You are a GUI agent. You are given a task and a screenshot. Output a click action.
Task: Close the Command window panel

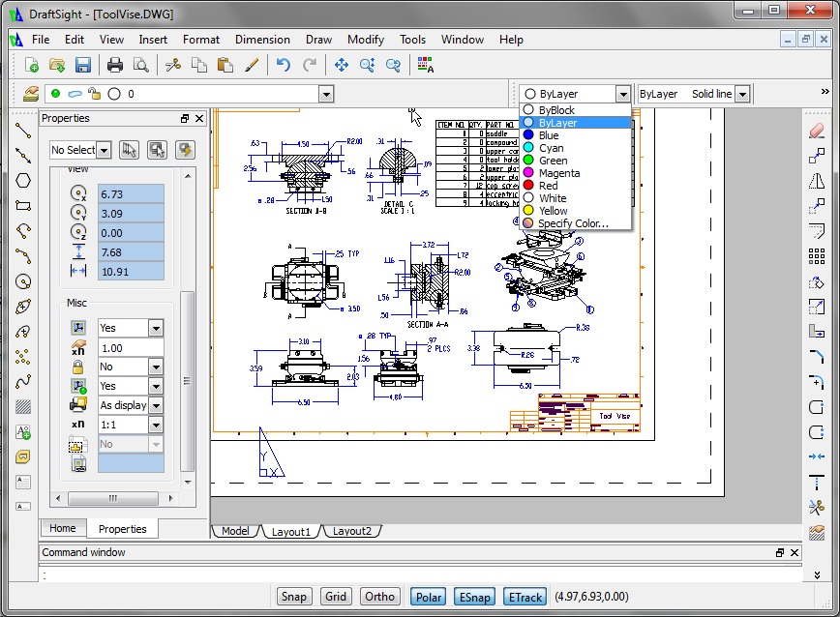795,552
